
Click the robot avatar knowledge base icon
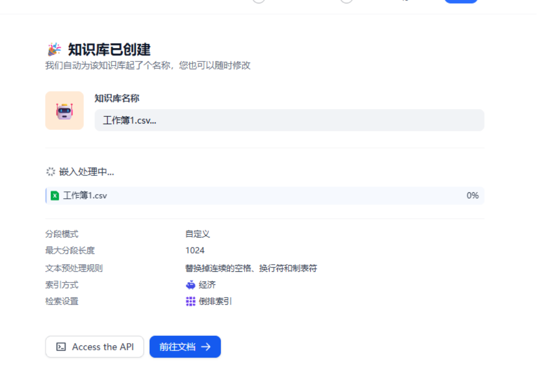click(x=64, y=110)
